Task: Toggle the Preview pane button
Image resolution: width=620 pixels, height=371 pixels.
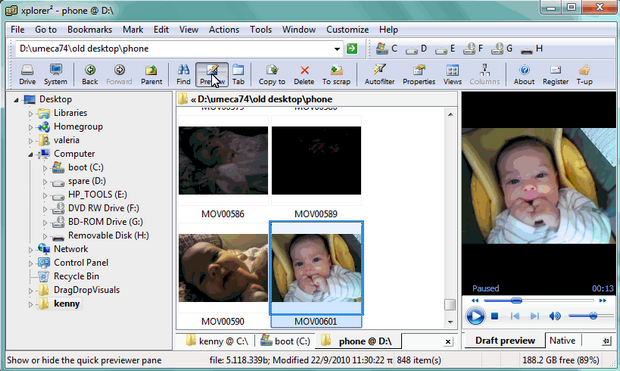Action: click(x=212, y=74)
